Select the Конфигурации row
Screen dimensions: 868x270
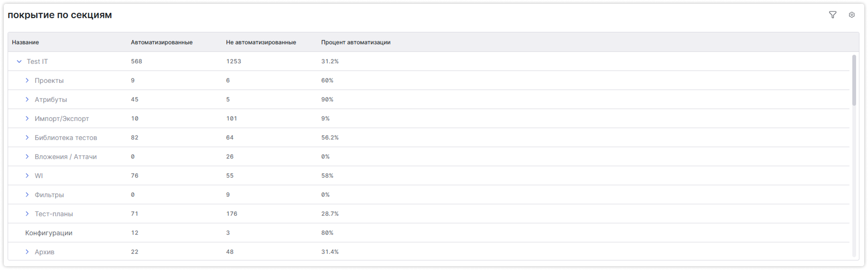(x=429, y=233)
